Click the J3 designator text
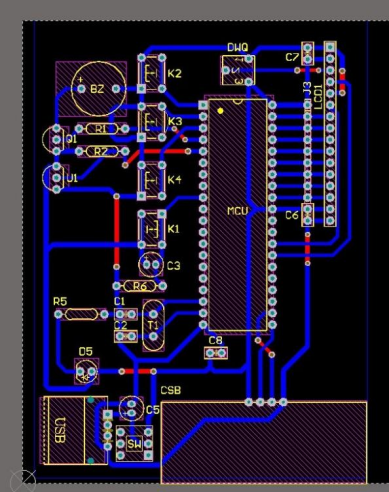 pos(307,88)
